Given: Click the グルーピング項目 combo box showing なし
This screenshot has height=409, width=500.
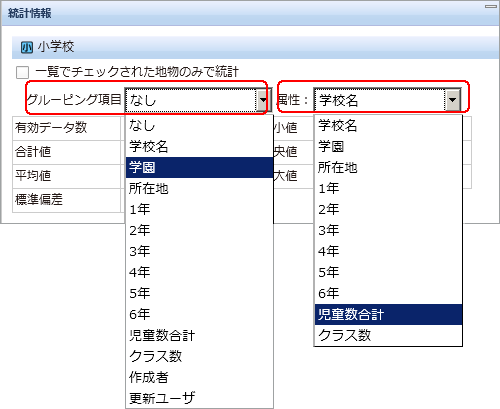Looking at the screenshot, I should pyautogui.click(x=197, y=100).
